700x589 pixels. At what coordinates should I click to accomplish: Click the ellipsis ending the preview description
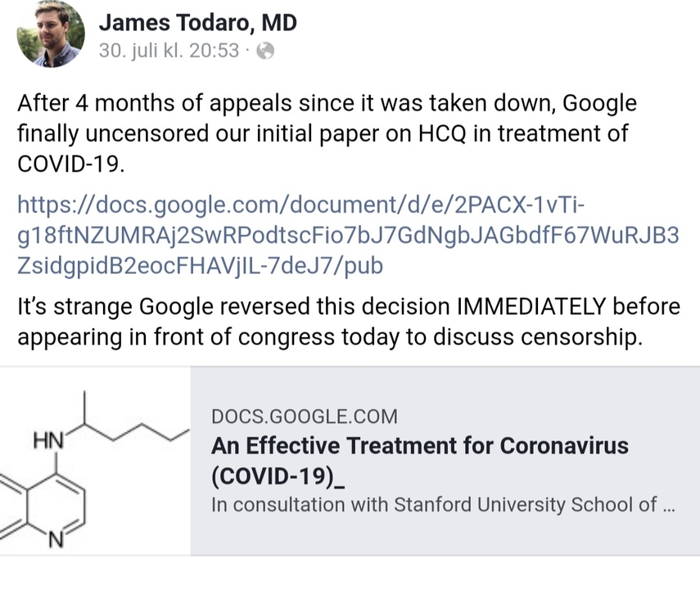[669, 506]
